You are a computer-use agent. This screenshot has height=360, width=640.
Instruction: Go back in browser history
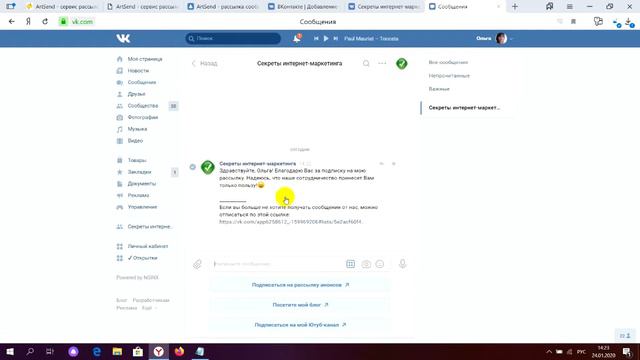coord(11,22)
